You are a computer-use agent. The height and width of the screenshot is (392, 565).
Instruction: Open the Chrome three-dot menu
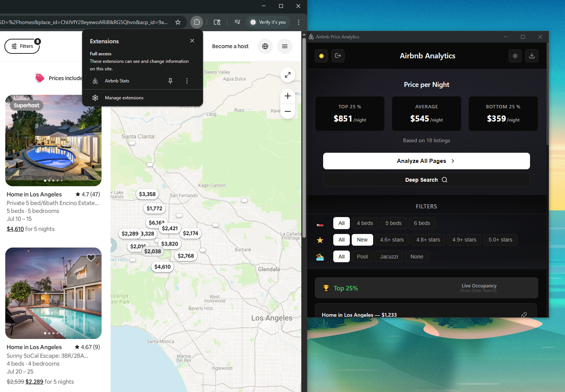(x=299, y=22)
